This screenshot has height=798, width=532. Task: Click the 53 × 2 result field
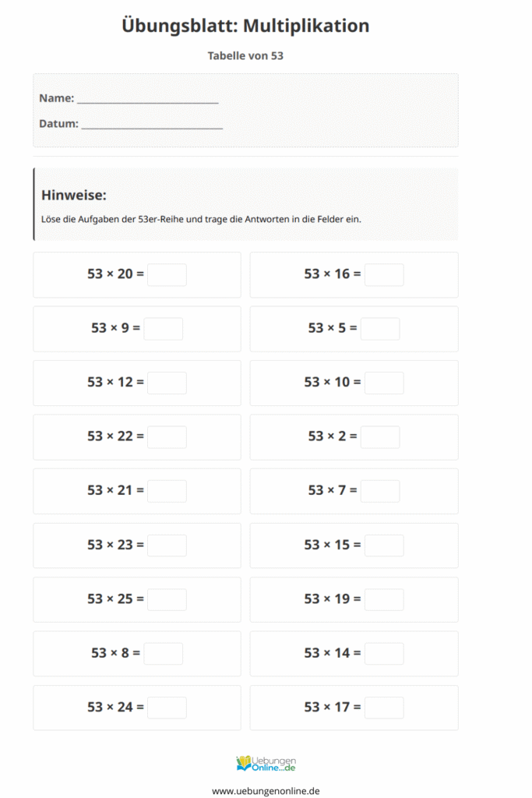tap(380, 437)
